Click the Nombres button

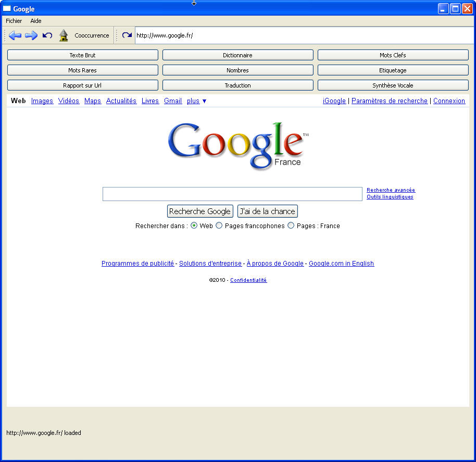(x=237, y=70)
